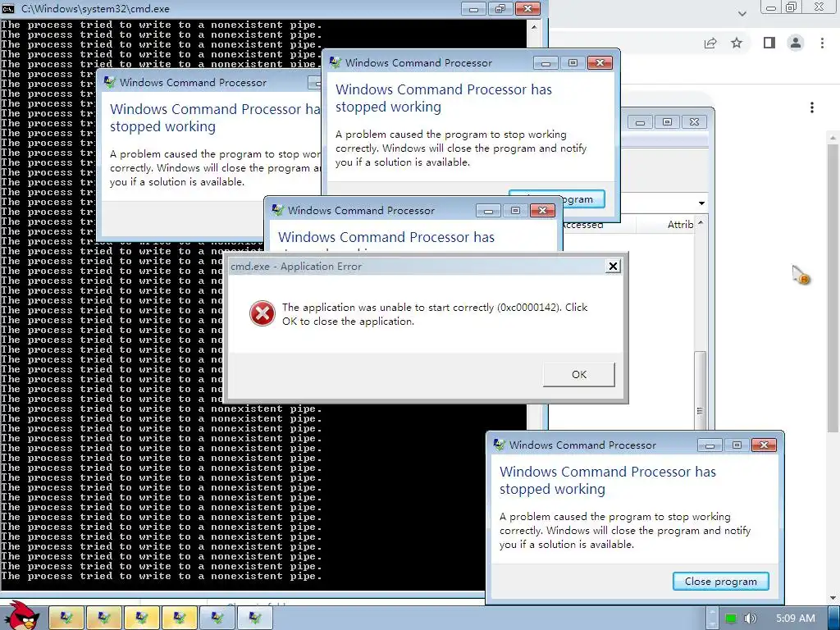Open the Chrome three-dot menu in toolbar
The height and width of the screenshot is (630, 840).
point(822,43)
